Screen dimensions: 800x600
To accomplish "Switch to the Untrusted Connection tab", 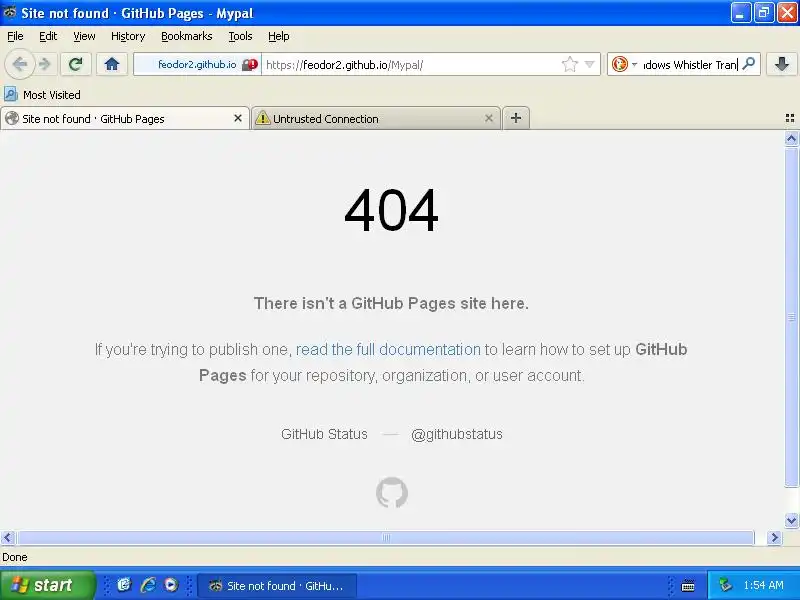I will click(376, 119).
